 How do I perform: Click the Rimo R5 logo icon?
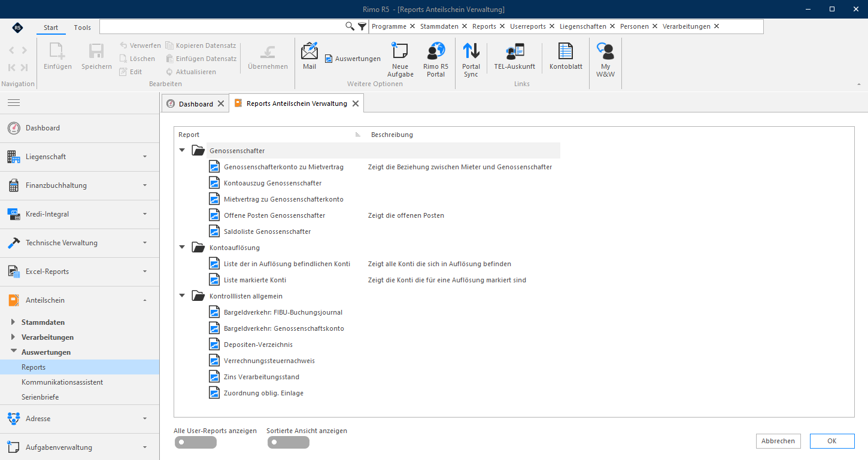point(17,28)
